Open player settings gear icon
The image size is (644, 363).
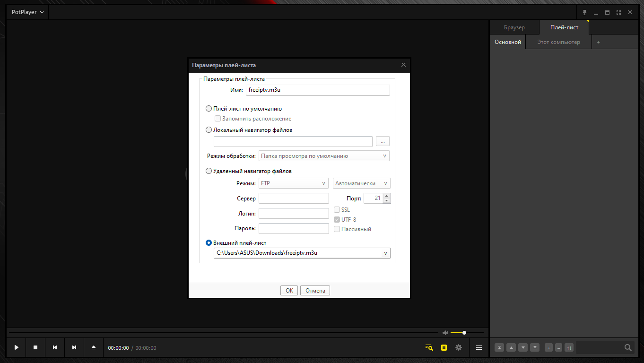(x=458, y=347)
